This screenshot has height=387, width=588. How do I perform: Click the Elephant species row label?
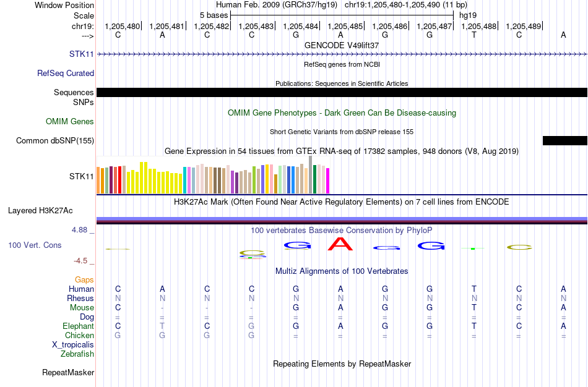(x=79, y=326)
